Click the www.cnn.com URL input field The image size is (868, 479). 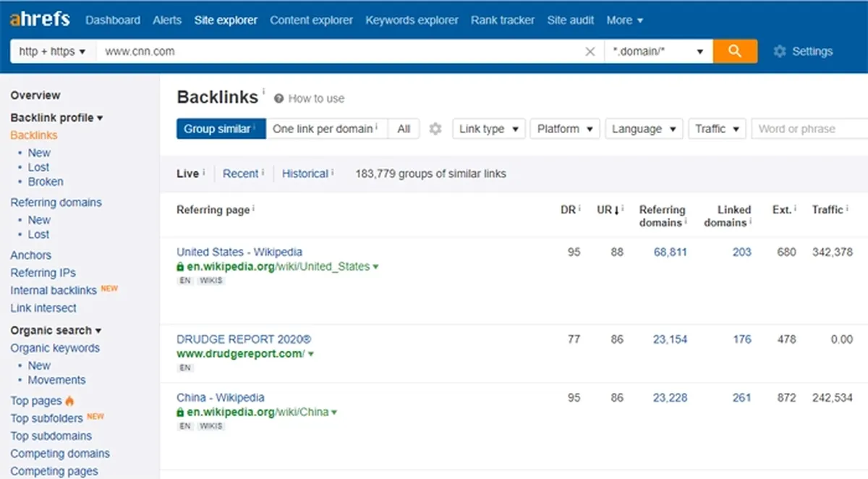(x=340, y=51)
